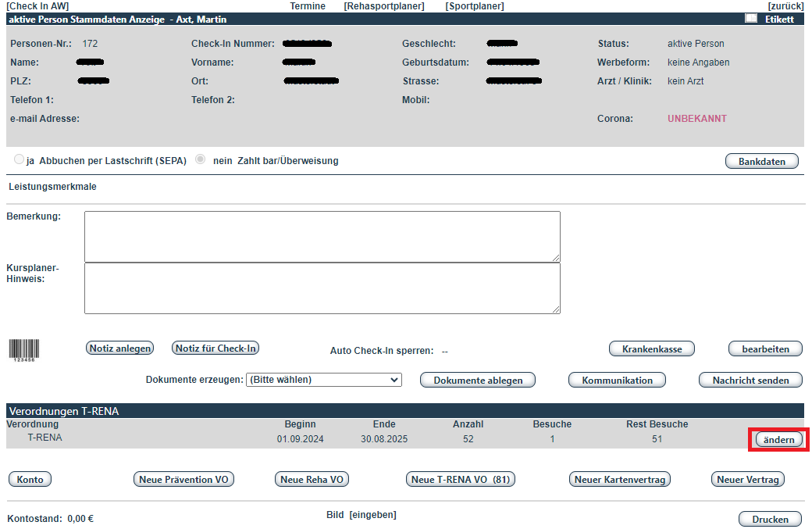Open the Dokumente erzeugen dropdown
Image resolution: width=812 pixels, height=529 pixels.
pyautogui.click(x=323, y=380)
